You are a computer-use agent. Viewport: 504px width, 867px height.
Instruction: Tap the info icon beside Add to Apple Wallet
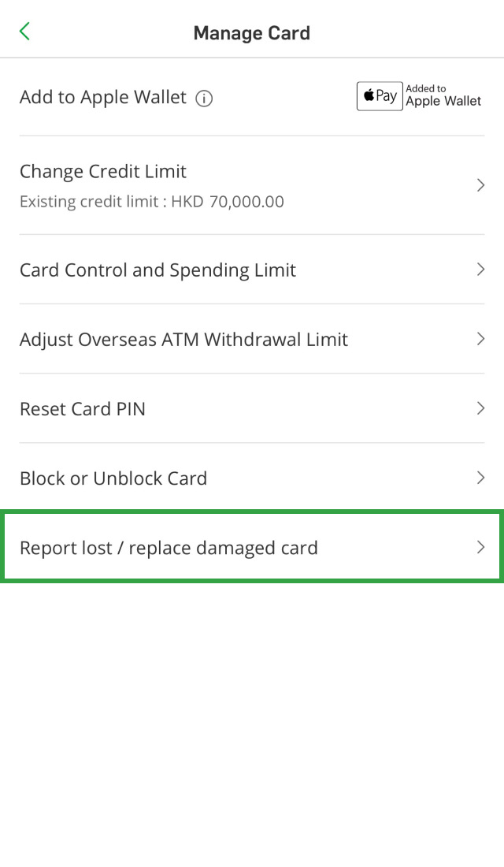coord(204,99)
